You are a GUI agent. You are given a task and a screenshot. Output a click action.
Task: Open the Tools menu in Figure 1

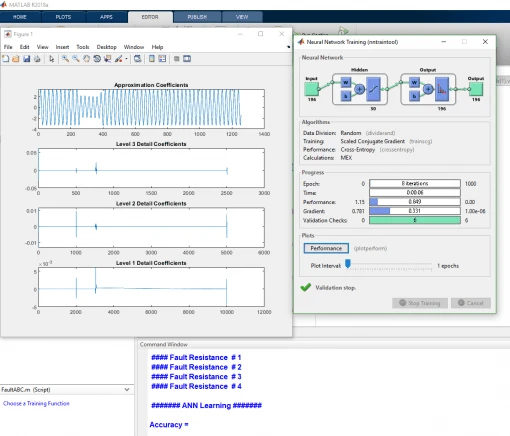click(83, 47)
